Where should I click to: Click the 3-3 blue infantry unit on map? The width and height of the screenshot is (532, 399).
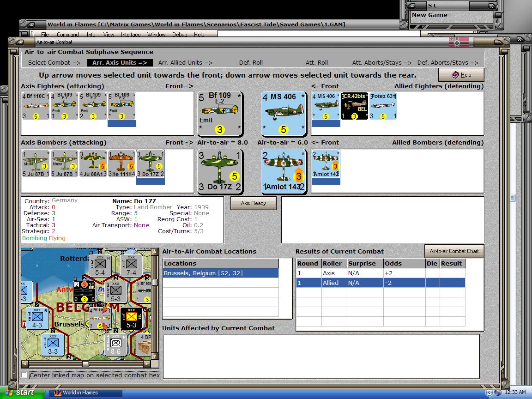(x=53, y=345)
